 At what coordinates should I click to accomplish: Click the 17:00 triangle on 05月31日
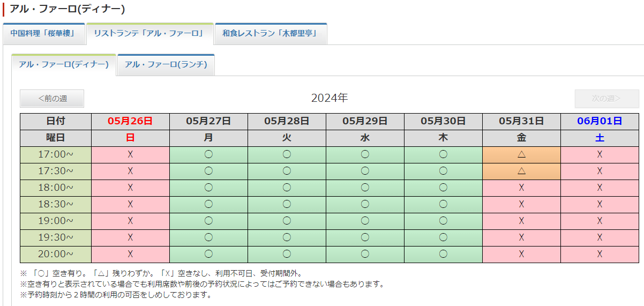coord(521,154)
